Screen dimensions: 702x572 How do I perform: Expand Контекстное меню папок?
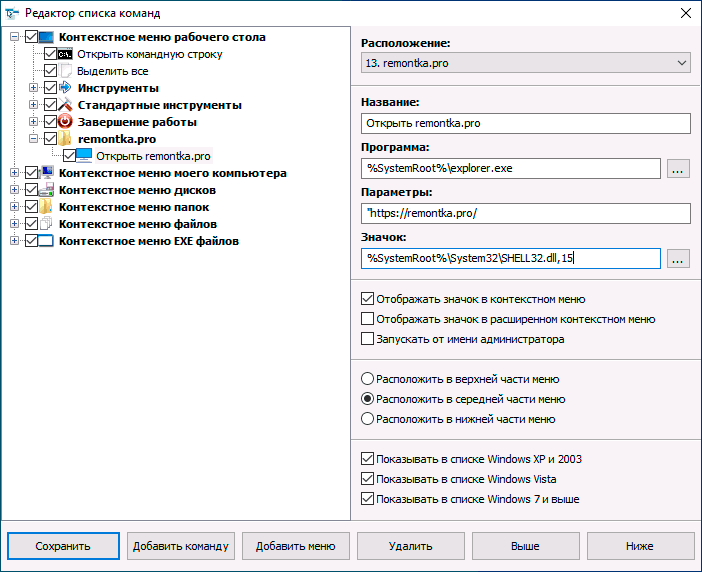14,207
